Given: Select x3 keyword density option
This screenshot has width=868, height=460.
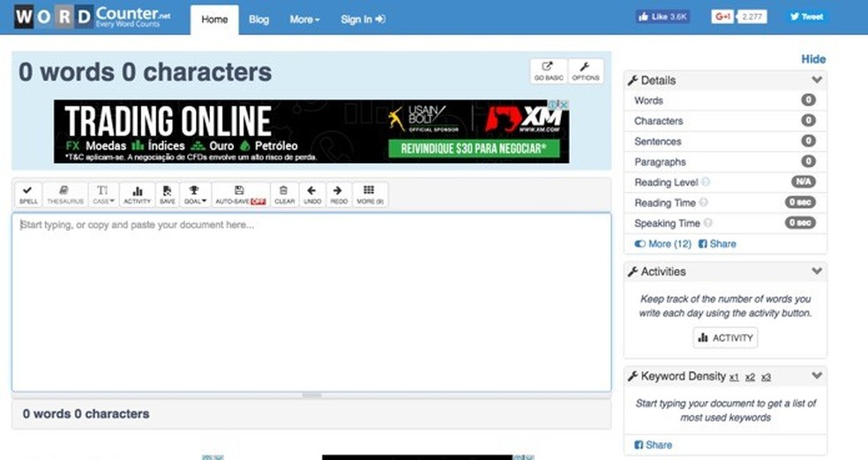Looking at the screenshot, I should tap(767, 377).
